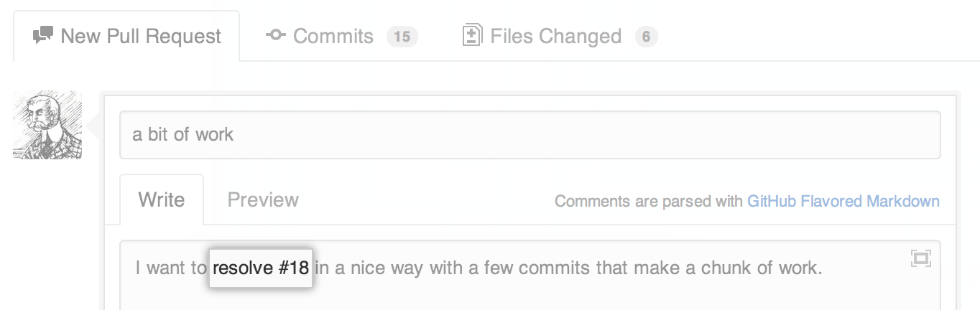
Task: Select the Write tab
Action: coord(162,199)
